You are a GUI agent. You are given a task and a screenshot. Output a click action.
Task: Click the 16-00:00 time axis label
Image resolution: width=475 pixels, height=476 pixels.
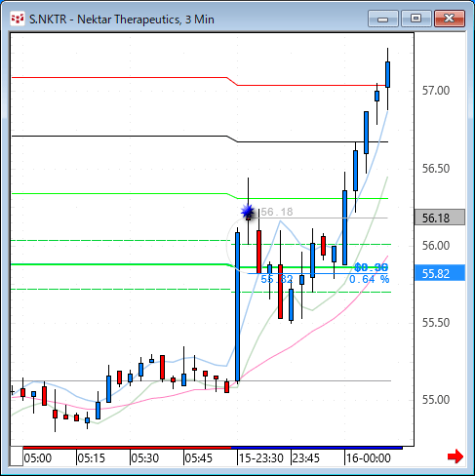(369, 458)
